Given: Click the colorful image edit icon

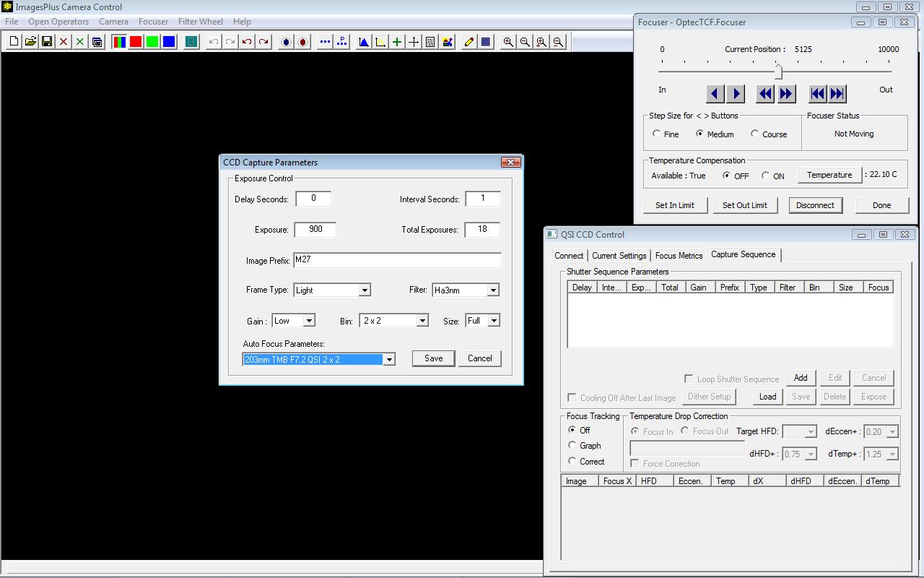Looking at the screenshot, I should point(447,42).
